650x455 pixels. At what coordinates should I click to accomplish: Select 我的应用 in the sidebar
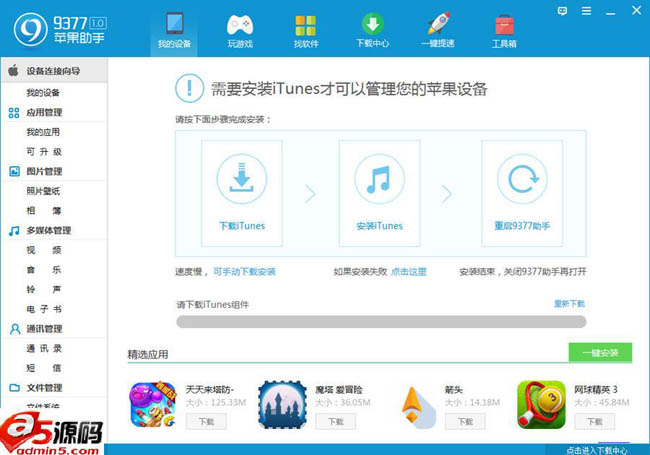click(43, 132)
